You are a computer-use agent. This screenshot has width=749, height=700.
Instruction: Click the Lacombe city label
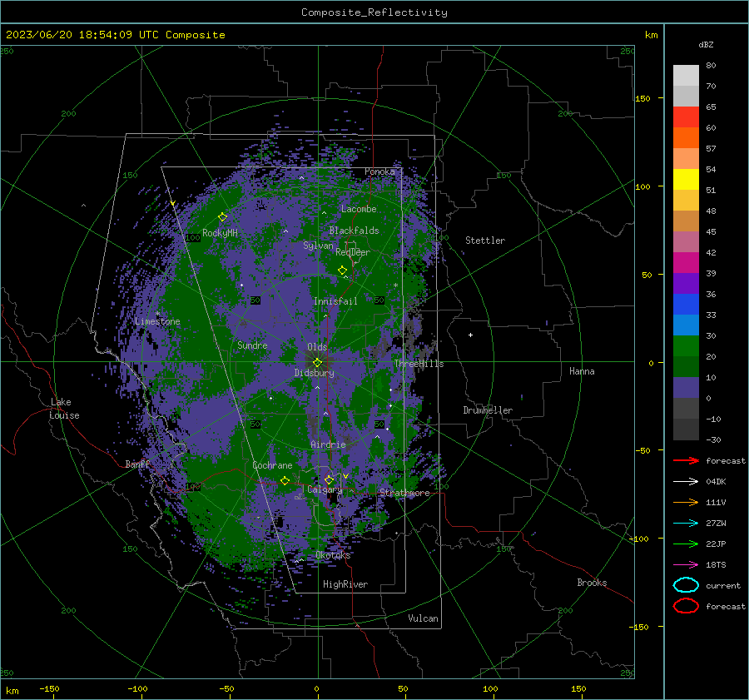(x=358, y=209)
